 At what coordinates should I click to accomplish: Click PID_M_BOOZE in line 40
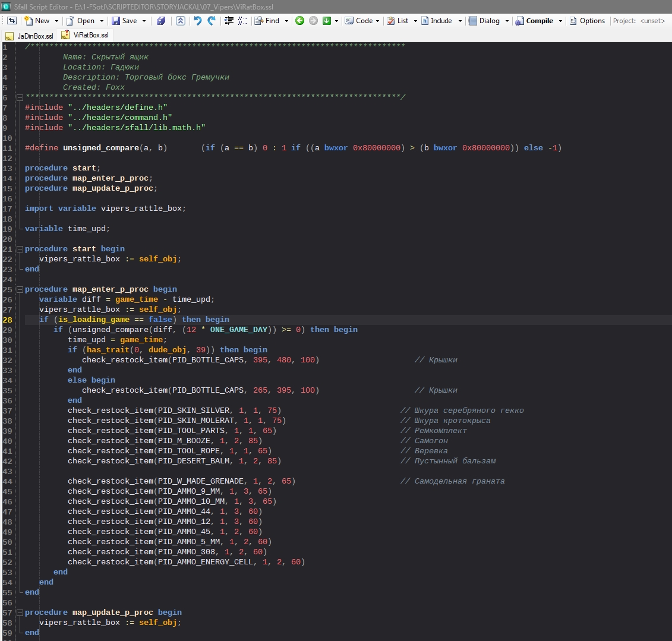pos(184,441)
